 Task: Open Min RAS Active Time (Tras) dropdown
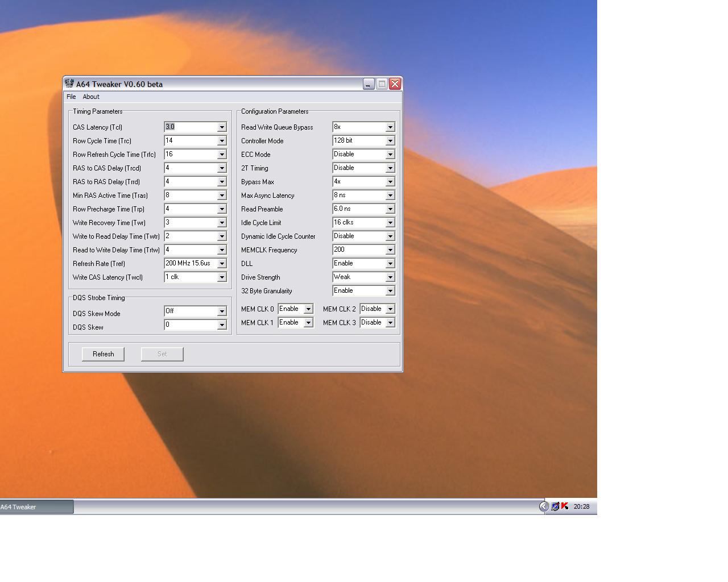click(x=222, y=196)
